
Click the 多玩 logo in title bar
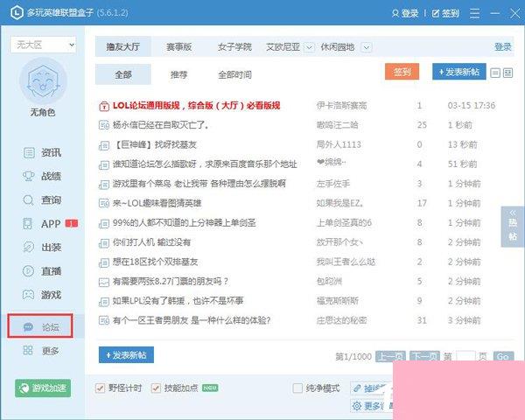17,13
